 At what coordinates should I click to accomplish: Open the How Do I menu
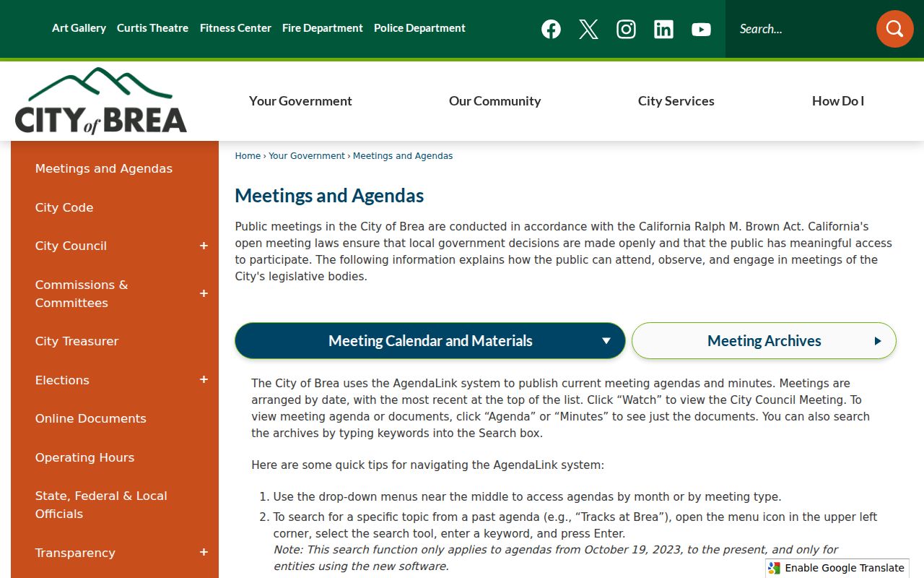[x=838, y=101]
